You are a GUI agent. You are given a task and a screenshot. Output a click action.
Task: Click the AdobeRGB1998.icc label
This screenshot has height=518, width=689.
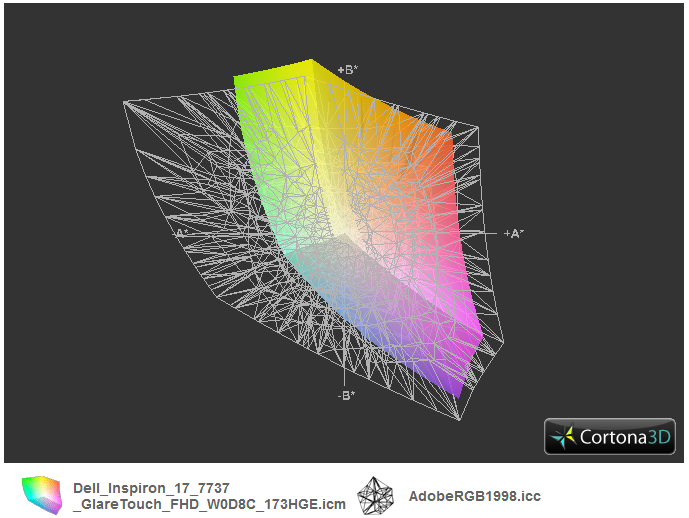point(475,496)
